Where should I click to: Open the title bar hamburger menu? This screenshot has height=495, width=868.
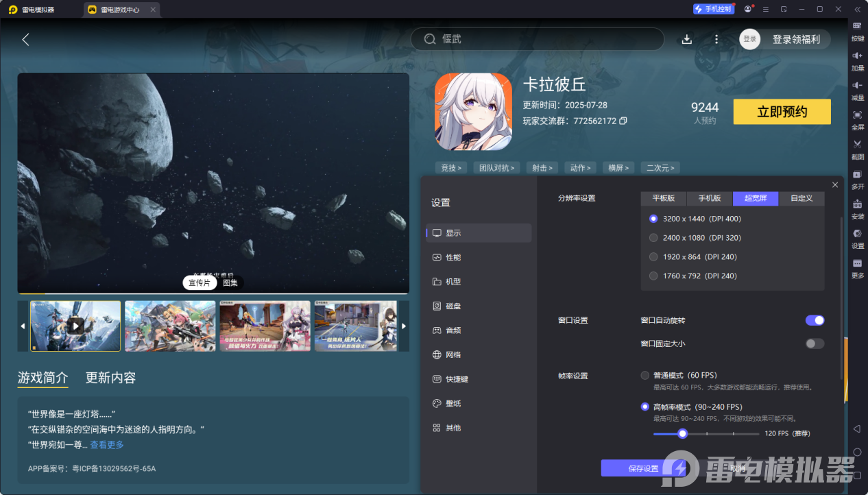click(766, 9)
